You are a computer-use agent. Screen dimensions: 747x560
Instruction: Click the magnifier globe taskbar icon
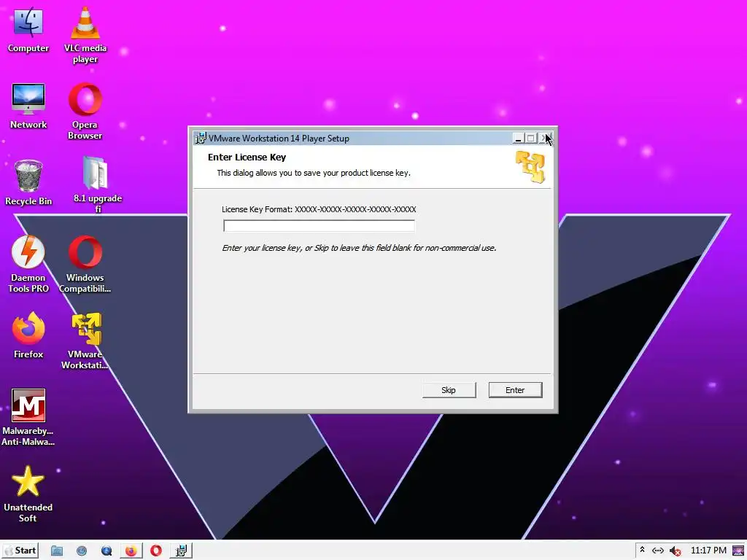[x=107, y=551]
